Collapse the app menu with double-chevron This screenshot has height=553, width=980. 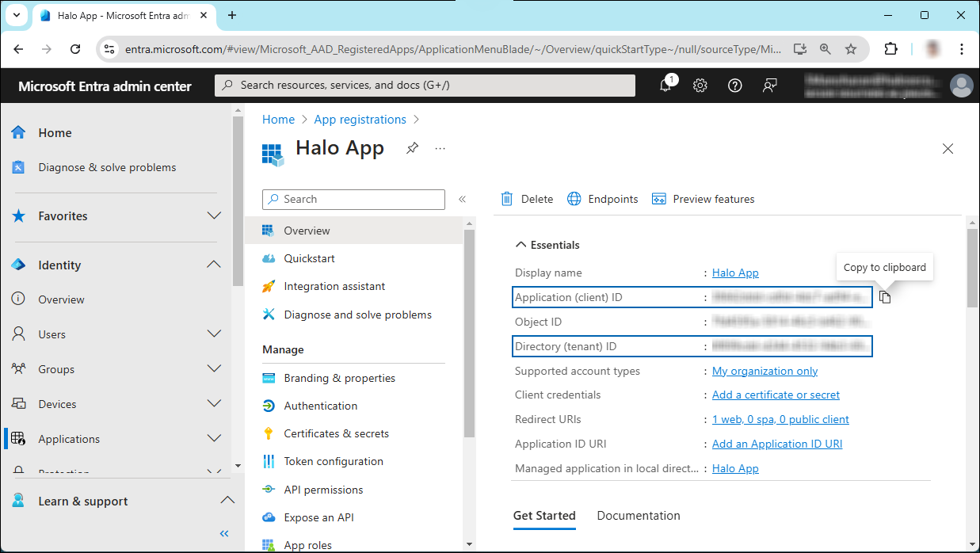click(x=463, y=200)
